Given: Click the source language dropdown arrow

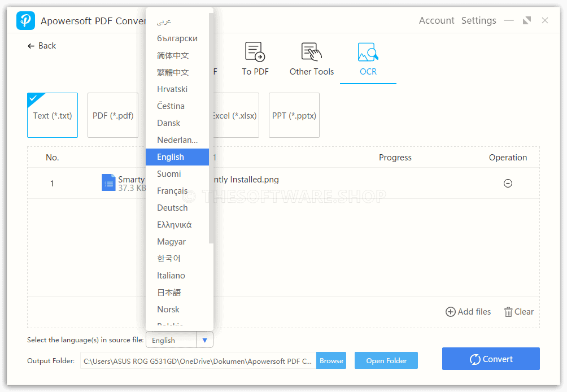Looking at the screenshot, I should pyautogui.click(x=204, y=340).
